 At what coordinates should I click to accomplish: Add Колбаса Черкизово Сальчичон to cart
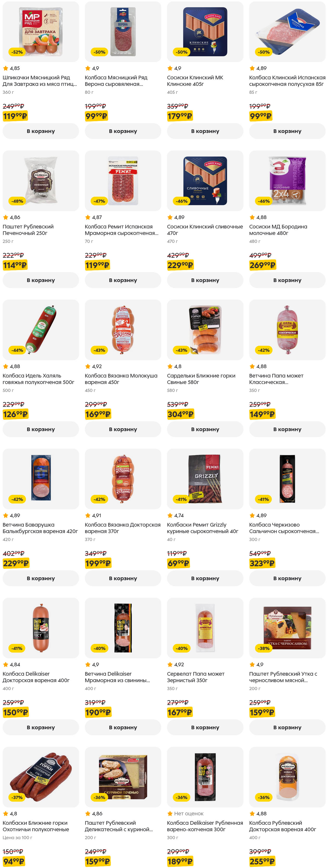287,578
